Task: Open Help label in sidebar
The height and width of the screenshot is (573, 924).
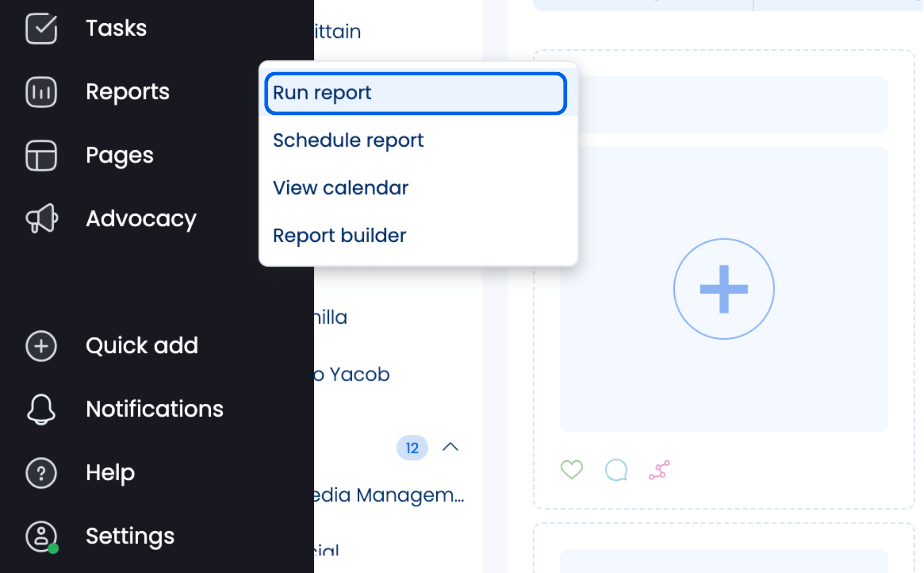Action: coord(110,473)
